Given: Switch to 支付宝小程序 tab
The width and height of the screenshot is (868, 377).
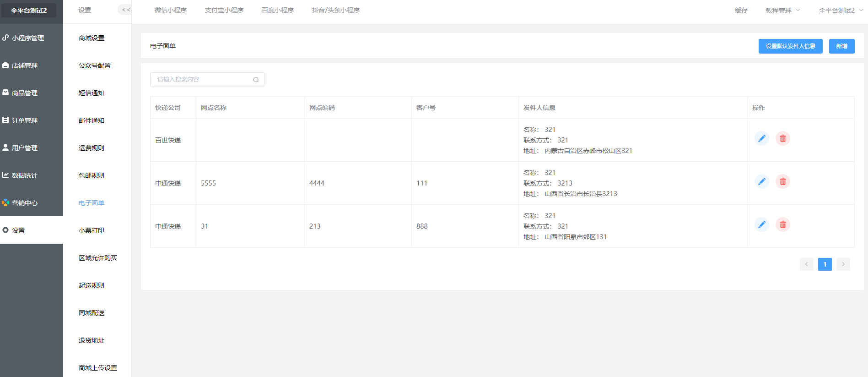Looking at the screenshot, I should [x=224, y=10].
